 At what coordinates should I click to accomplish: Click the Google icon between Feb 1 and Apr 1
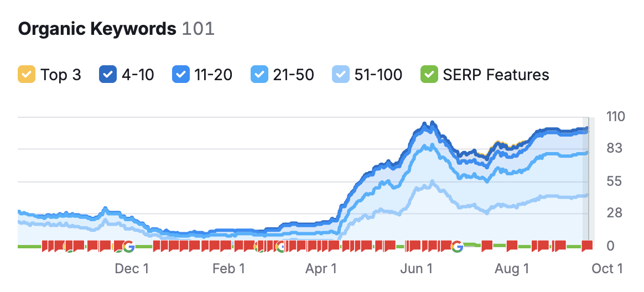click(x=281, y=246)
